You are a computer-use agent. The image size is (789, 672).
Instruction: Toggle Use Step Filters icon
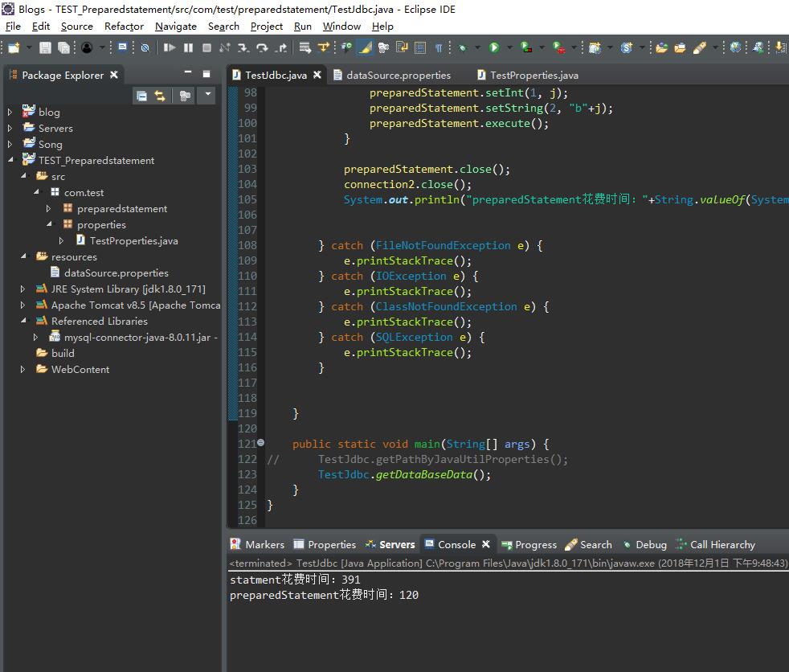click(324, 47)
